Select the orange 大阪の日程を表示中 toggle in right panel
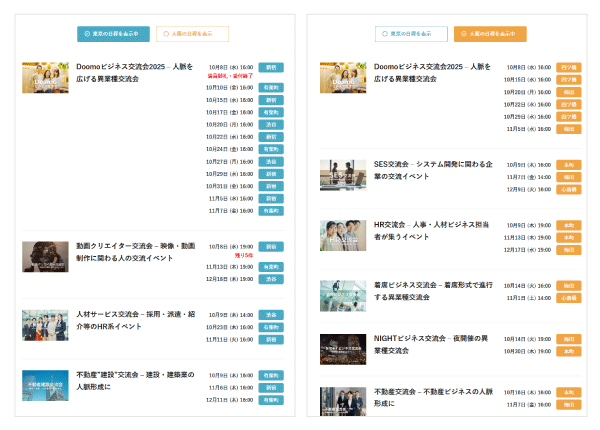The image size is (600, 430). pos(490,34)
